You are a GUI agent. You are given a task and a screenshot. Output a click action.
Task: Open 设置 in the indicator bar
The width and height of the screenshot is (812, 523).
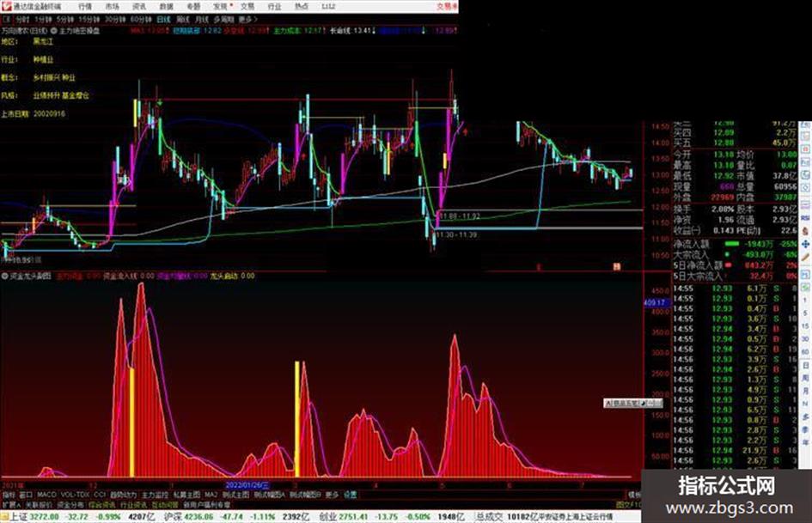pyautogui.click(x=350, y=495)
